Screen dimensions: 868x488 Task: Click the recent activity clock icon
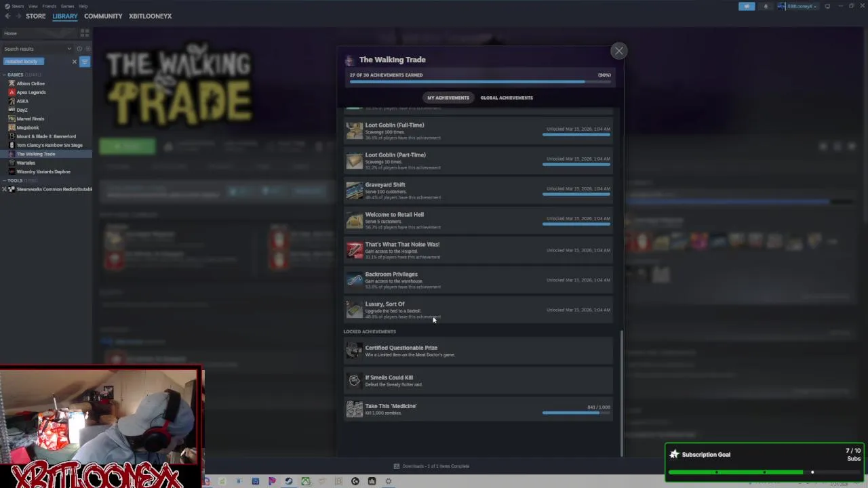point(79,49)
